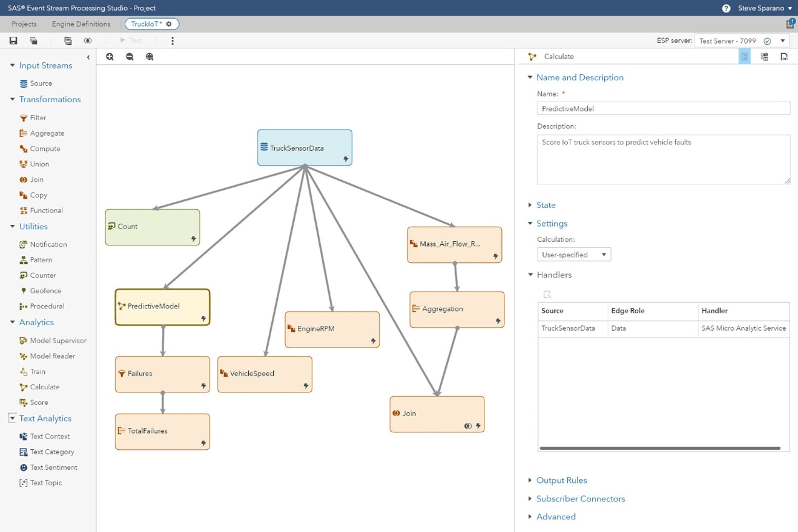Choose Text Sentiment in the palette
This screenshot has width=798, height=532.
pos(49,467)
